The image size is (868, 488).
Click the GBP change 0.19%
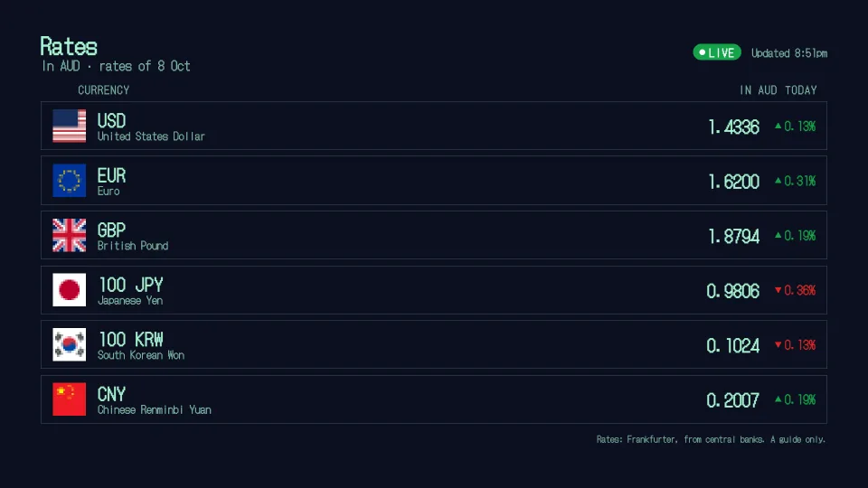click(x=800, y=236)
